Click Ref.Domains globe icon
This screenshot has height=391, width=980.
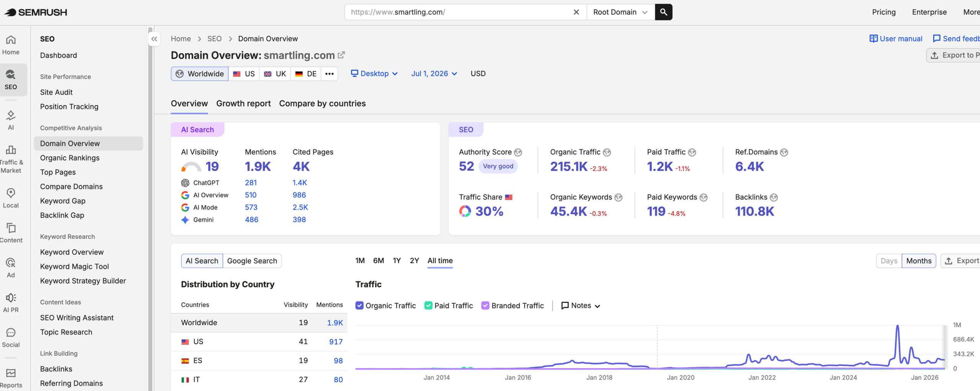[784, 152]
